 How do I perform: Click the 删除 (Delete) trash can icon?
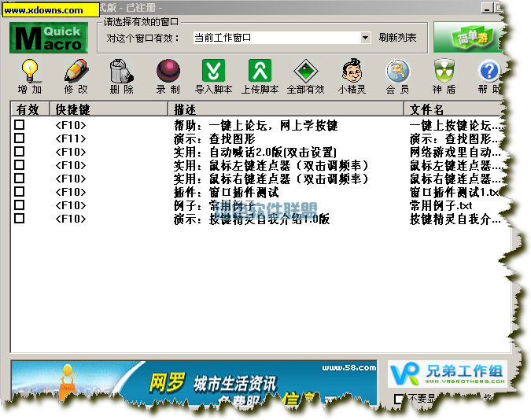tap(121, 71)
